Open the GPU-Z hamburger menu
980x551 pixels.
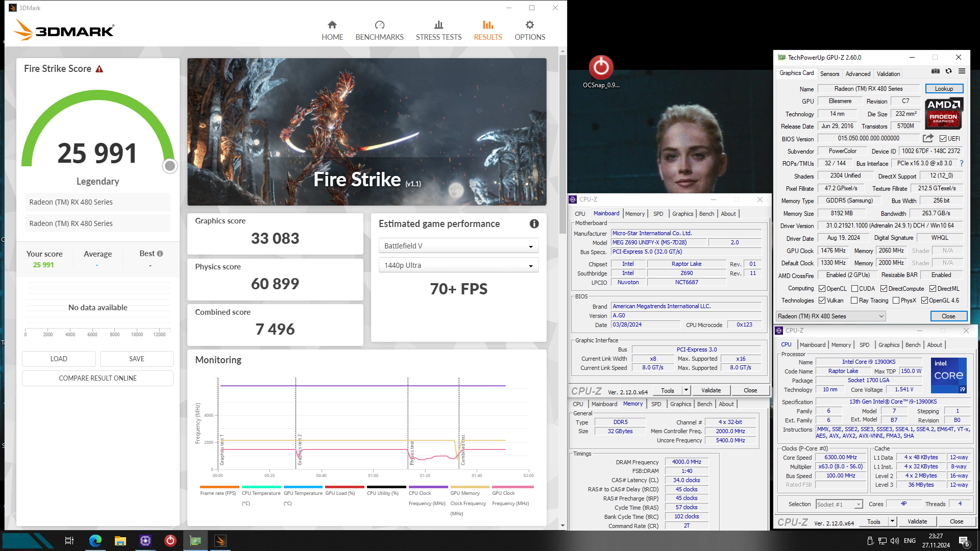(962, 71)
